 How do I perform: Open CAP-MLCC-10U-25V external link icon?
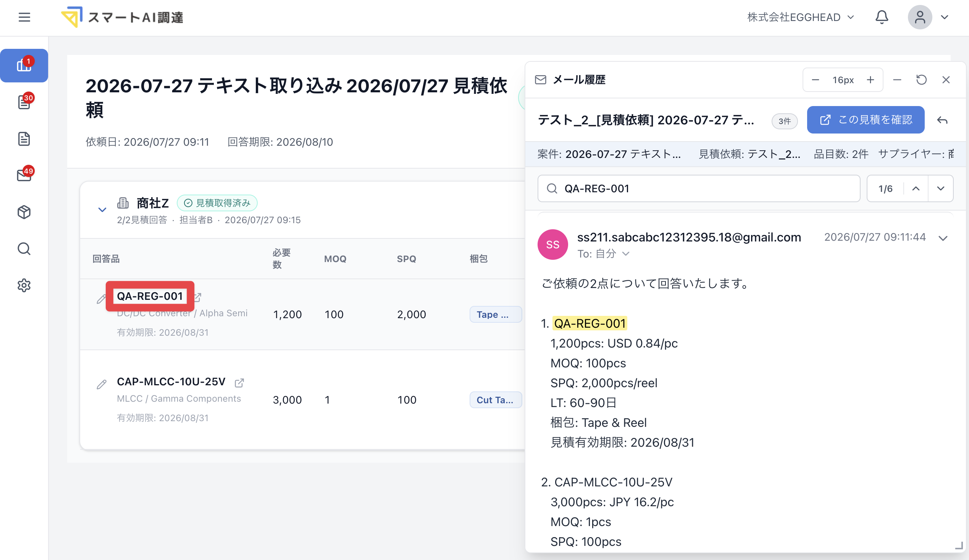pyautogui.click(x=239, y=383)
